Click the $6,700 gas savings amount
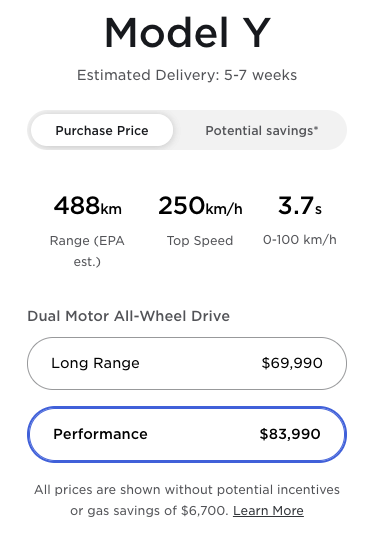This screenshot has width=370, height=533. point(205,511)
